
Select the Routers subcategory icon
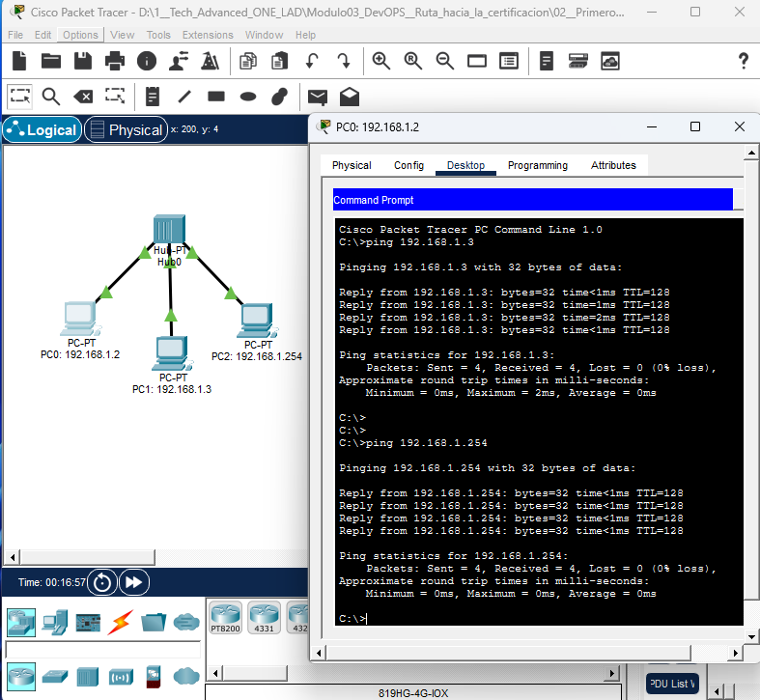21,676
